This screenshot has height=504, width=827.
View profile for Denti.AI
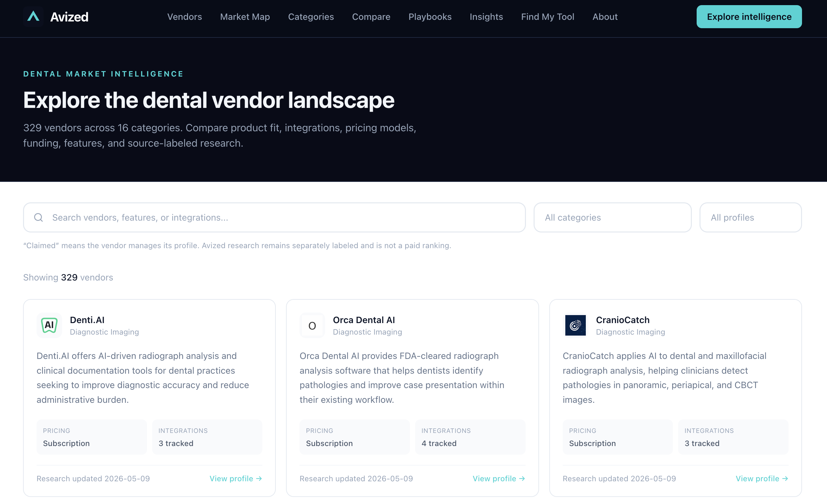click(236, 478)
